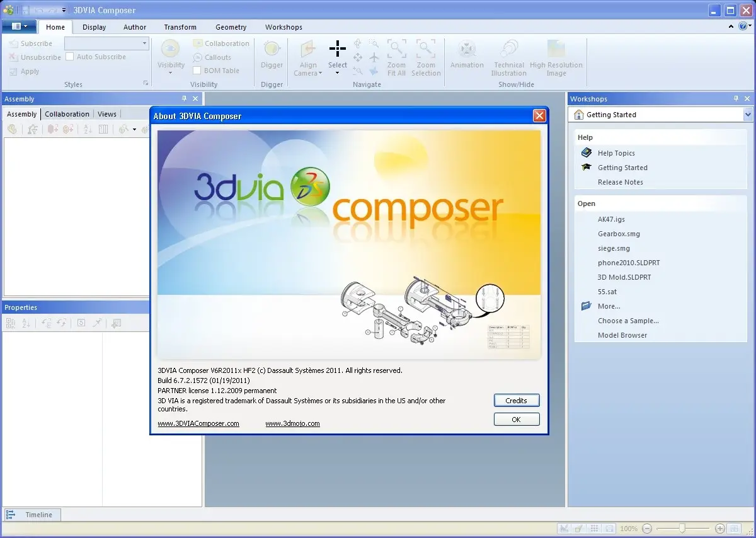Click the Timeline icon at bottom left
Viewport: 756px width, 538px height.
pyautogui.click(x=11, y=515)
